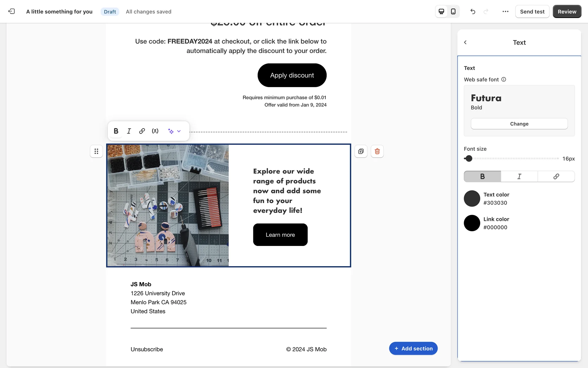Click the Send test button
Screen dimensions: 588x368
[x=532, y=11]
